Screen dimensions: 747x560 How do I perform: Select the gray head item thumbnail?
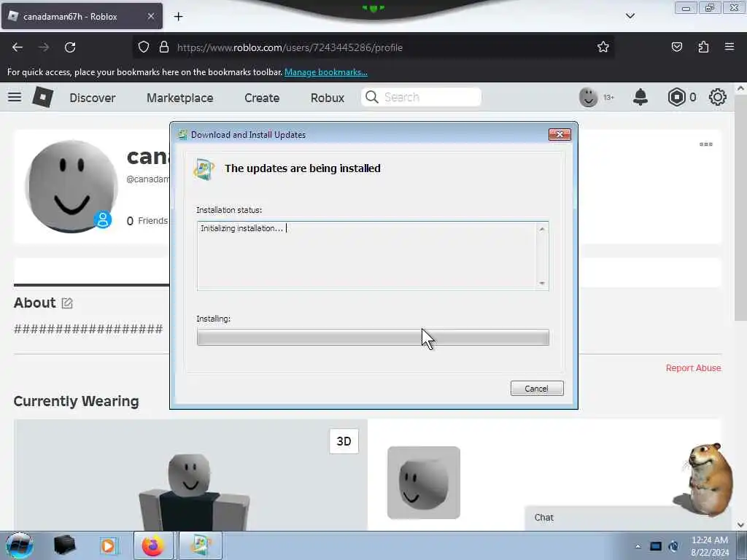coord(424,483)
